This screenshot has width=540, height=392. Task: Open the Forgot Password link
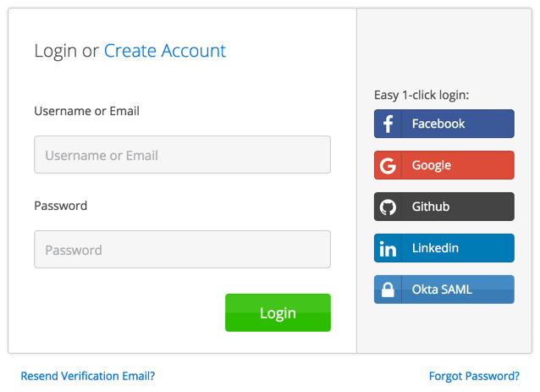pyautogui.click(x=474, y=376)
